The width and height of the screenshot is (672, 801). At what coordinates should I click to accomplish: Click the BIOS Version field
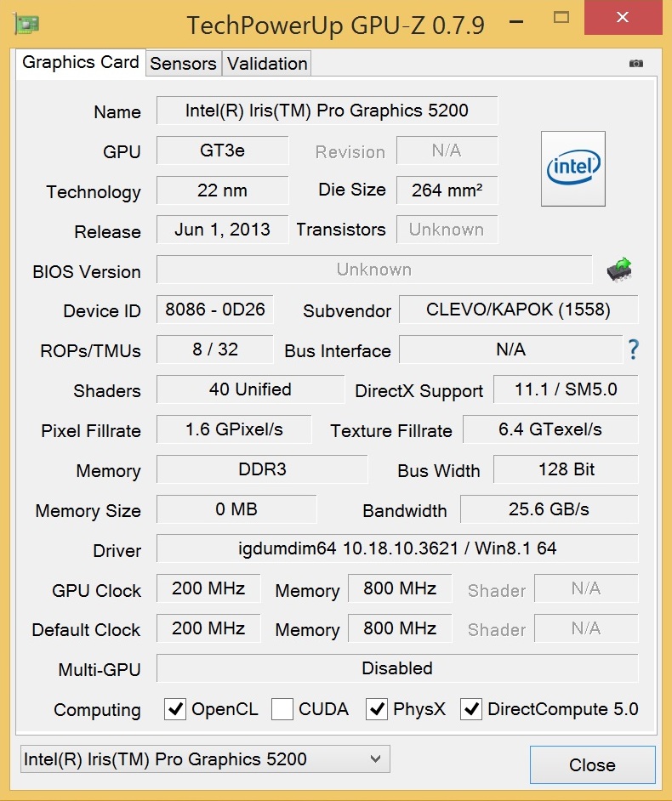pos(374,270)
